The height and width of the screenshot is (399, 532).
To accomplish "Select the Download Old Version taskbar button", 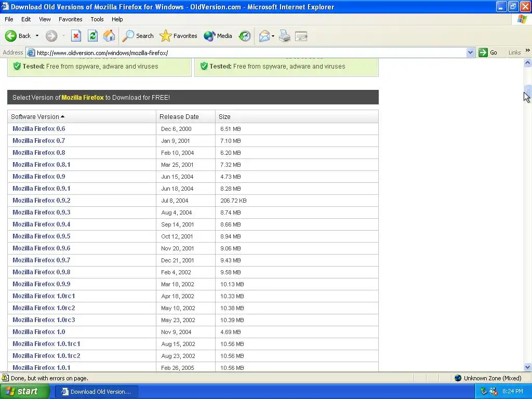I will [96, 392].
